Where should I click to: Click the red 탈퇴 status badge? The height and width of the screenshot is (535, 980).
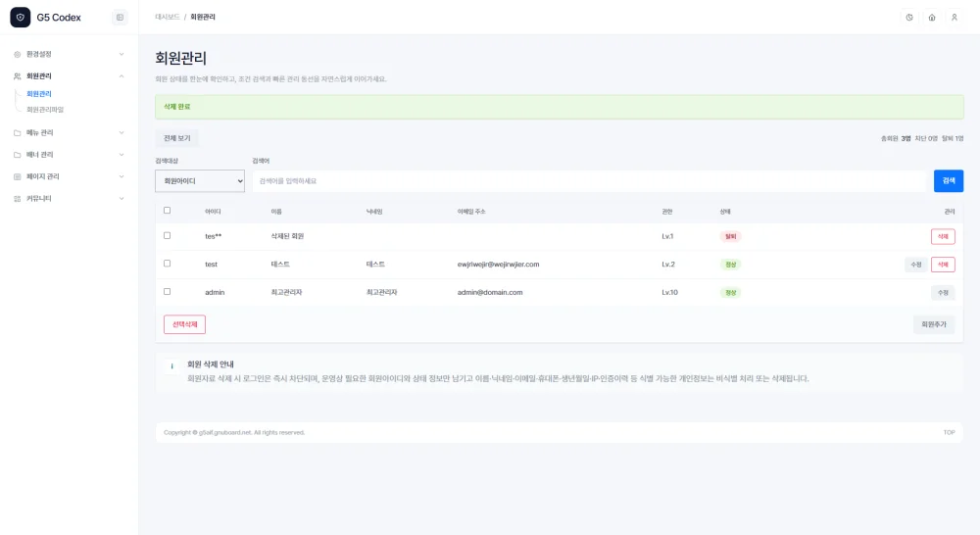(730, 236)
